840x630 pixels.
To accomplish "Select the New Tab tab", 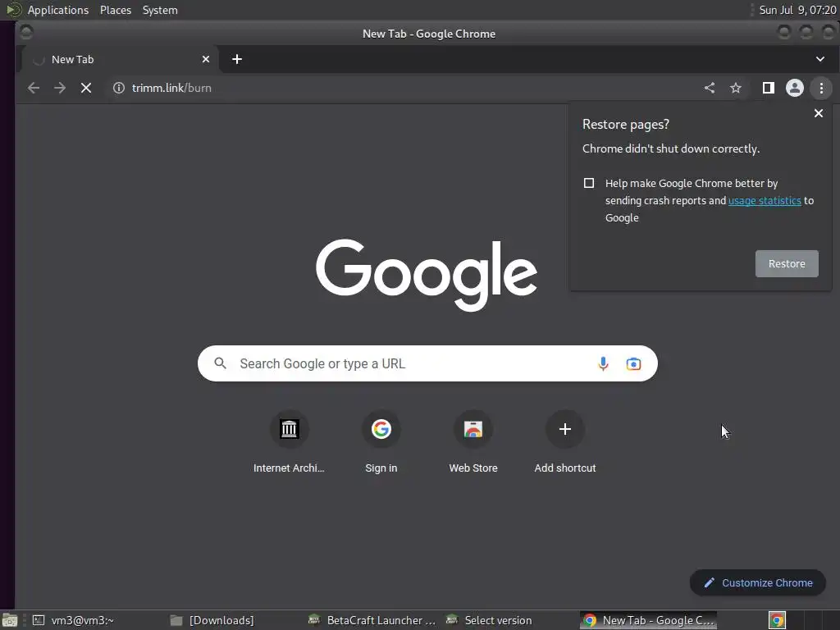I will click(x=120, y=59).
